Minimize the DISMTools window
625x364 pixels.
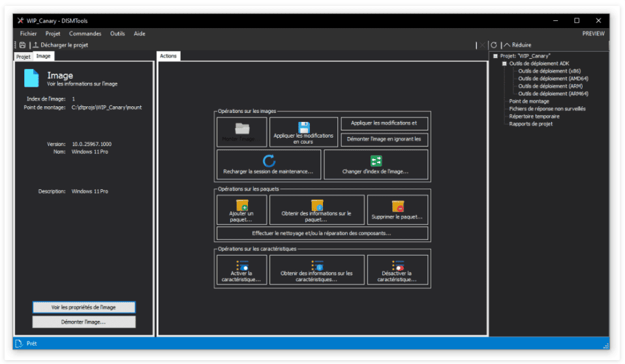pyautogui.click(x=555, y=20)
